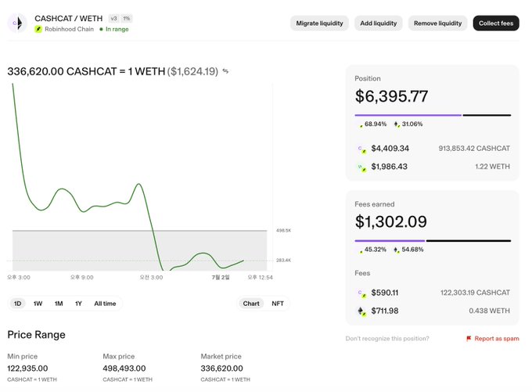Click the 1% fee tier badge
Viewport: 532px width, 392px height.
127,18
